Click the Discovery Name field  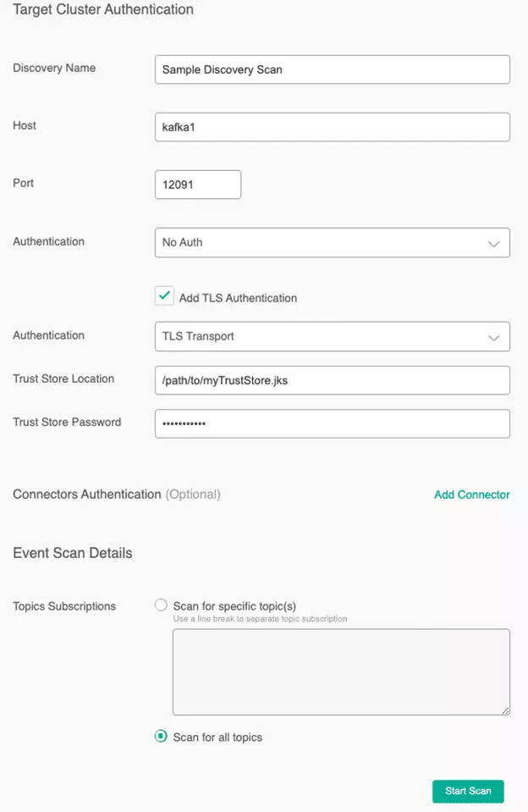(332, 69)
